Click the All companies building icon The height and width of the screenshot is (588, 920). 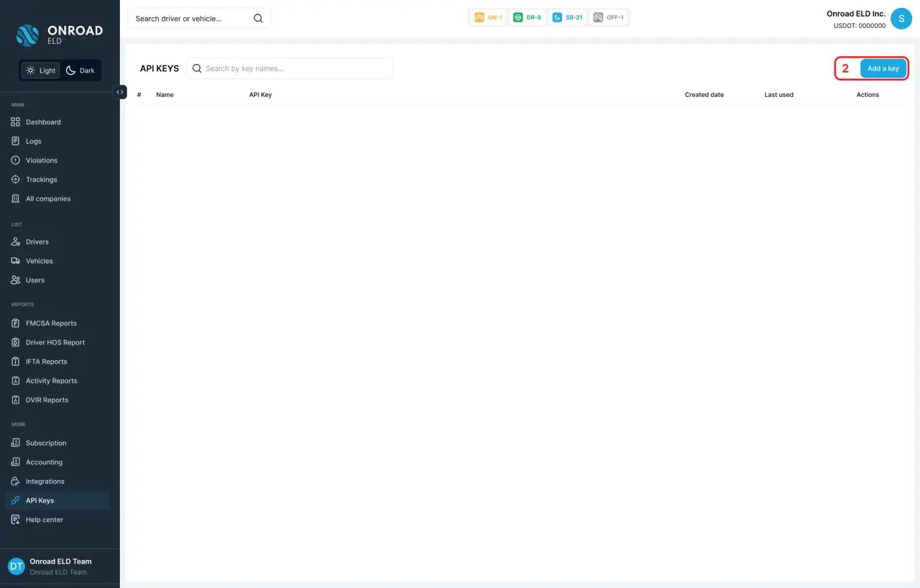coord(16,198)
